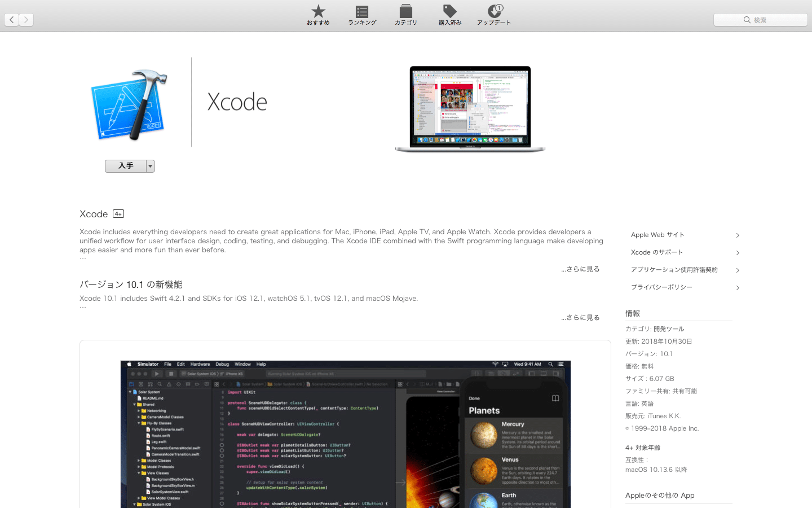
Task: Open the カテゴリ (Categories) icon
Action: coord(405,15)
